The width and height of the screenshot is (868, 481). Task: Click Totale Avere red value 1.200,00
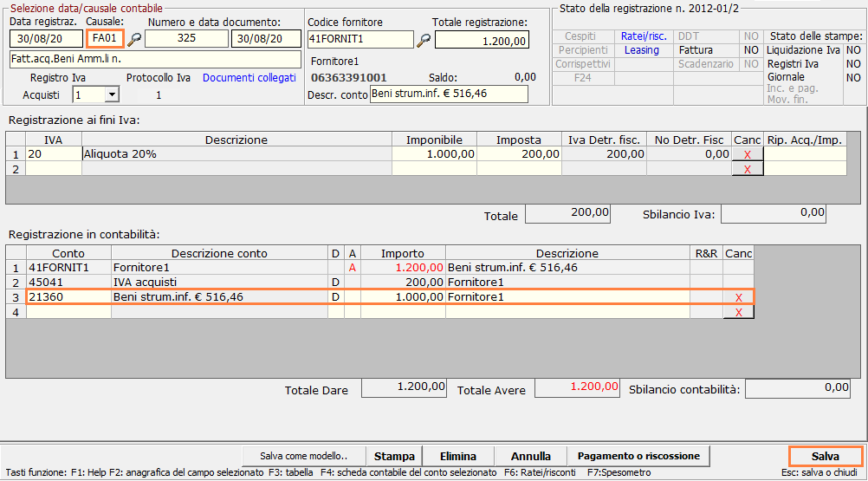coord(577,387)
